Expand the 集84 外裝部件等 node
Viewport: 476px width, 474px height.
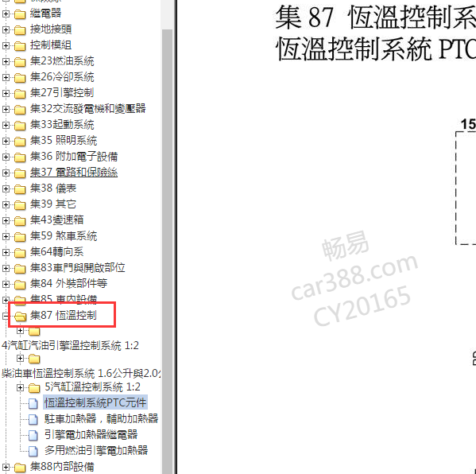[x=6, y=284]
